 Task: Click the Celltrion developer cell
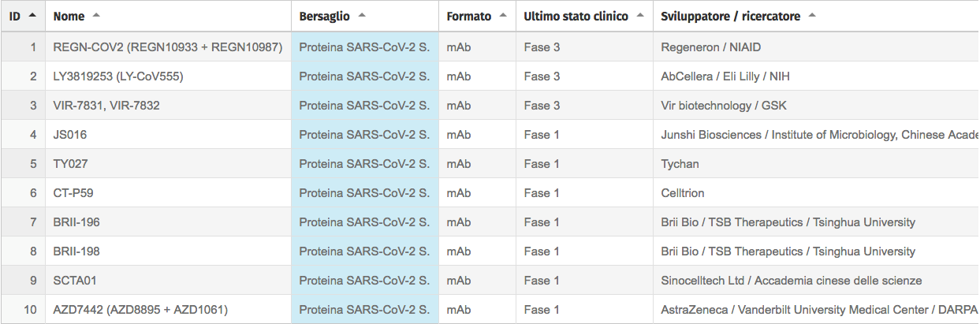(x=683, y=193)
